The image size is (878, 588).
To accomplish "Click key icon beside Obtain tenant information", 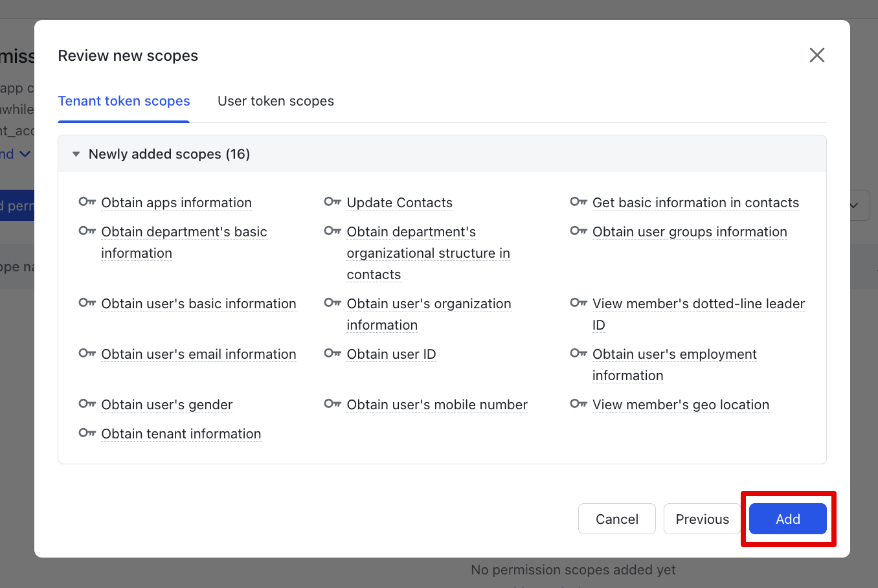I will (x=87, y=433).
